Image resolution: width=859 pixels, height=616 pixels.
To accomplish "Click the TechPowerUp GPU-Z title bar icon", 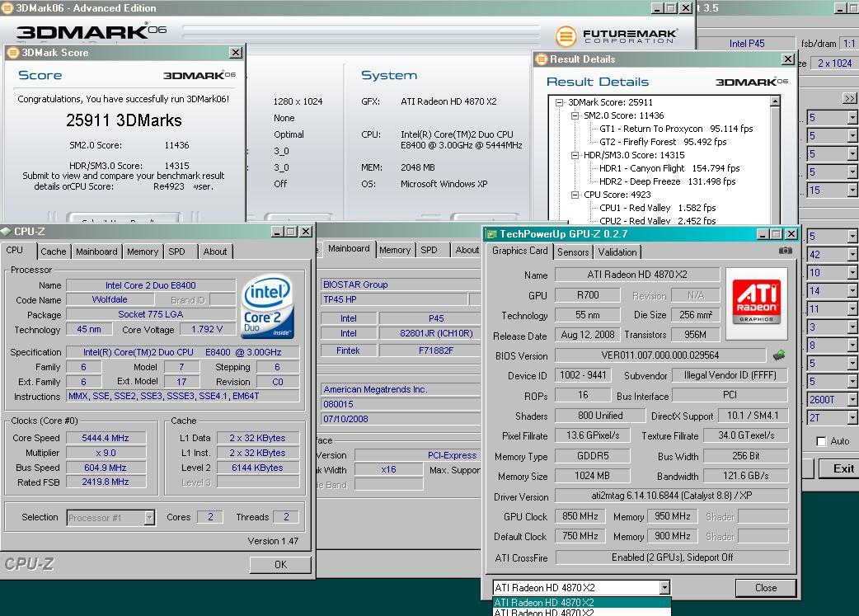I will coord(491,234).
